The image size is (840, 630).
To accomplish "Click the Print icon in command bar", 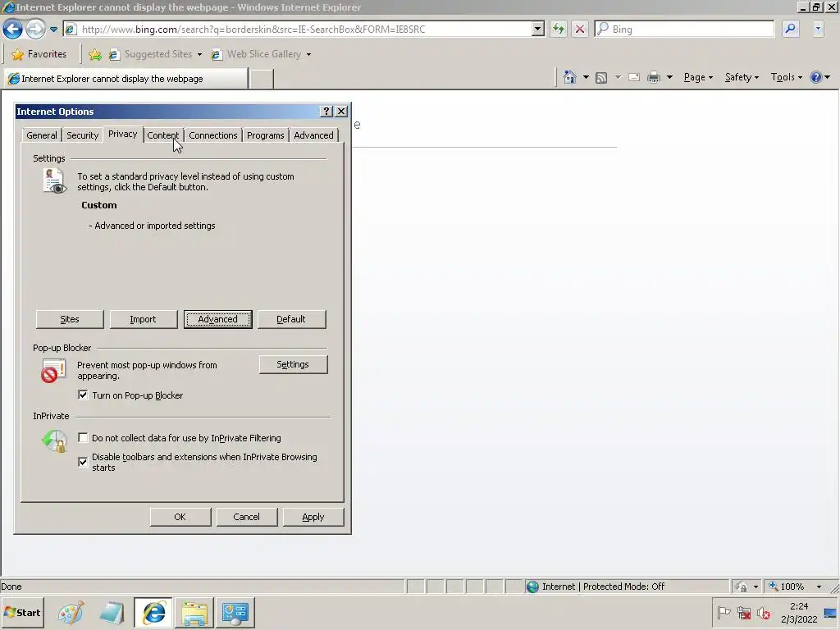I will tap(654, 77).
